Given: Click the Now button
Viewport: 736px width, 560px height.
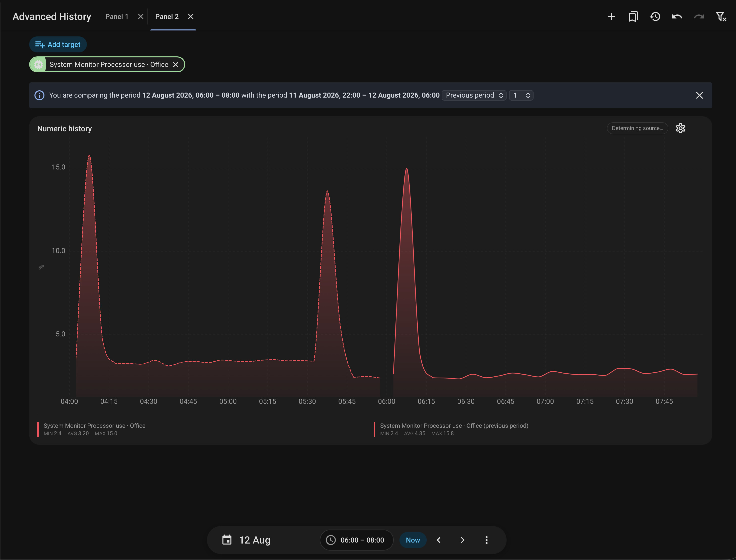Looking at the screenshot, I should 413,540.
